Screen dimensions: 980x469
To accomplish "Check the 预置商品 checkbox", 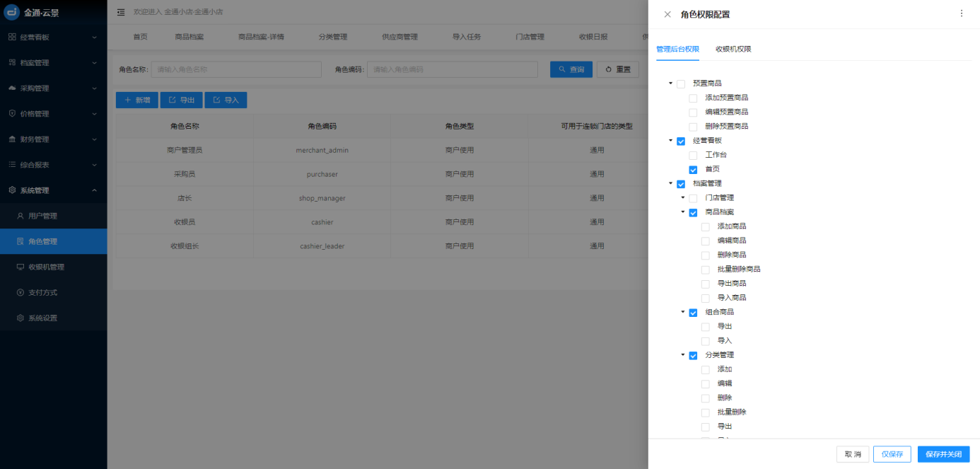I will coord(681,83).
